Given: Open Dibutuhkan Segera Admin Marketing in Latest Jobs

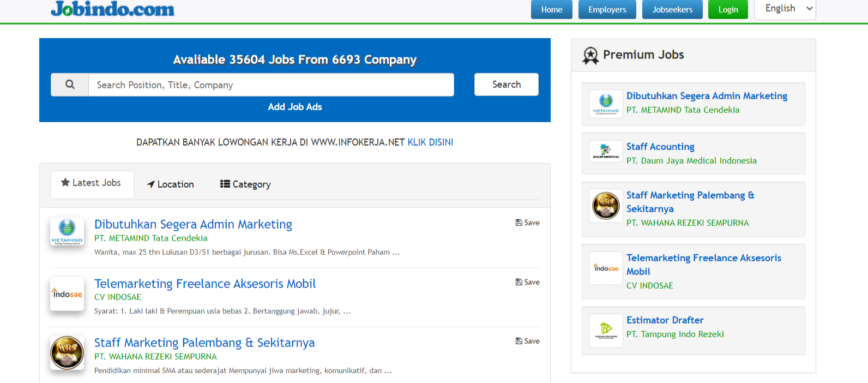Looking at the screenshot, I should click(x=193, y=224).
